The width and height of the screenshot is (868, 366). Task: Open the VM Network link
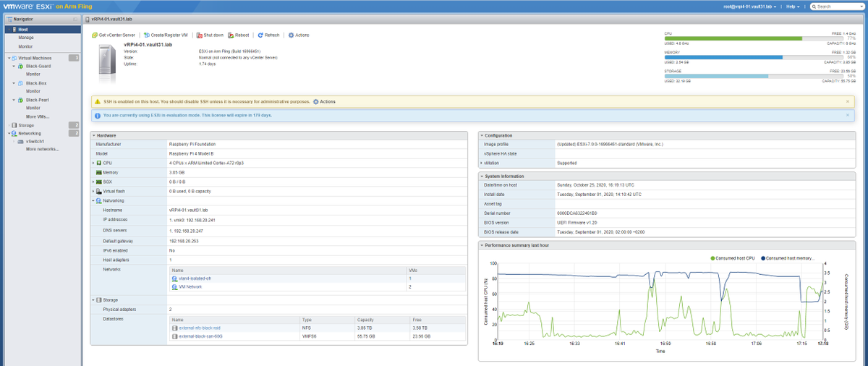tap(190, 286)
